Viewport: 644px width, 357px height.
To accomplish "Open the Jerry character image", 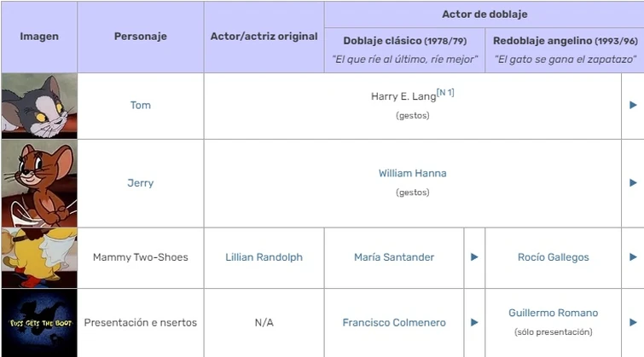I will (38, 182).
